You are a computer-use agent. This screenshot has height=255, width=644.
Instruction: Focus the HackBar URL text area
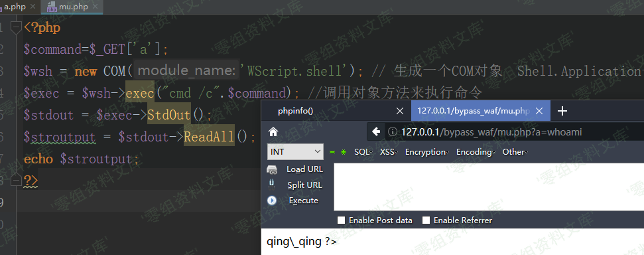coord(489,187)
